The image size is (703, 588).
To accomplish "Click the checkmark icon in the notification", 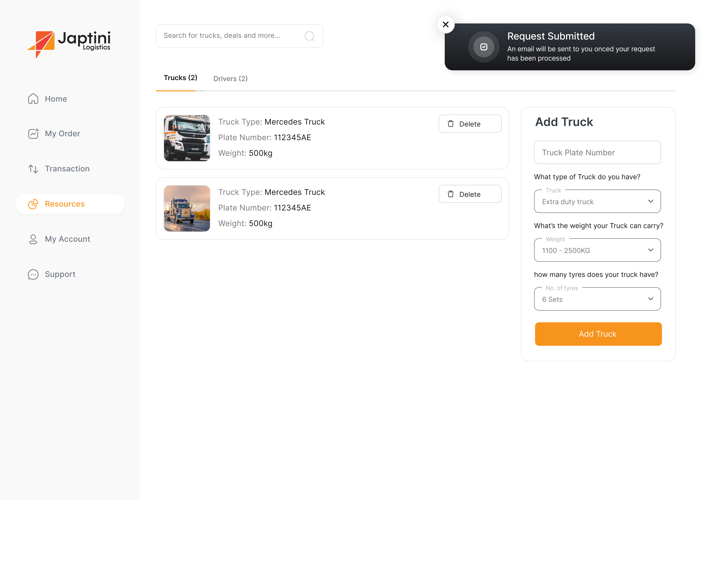I will [484, 47].
